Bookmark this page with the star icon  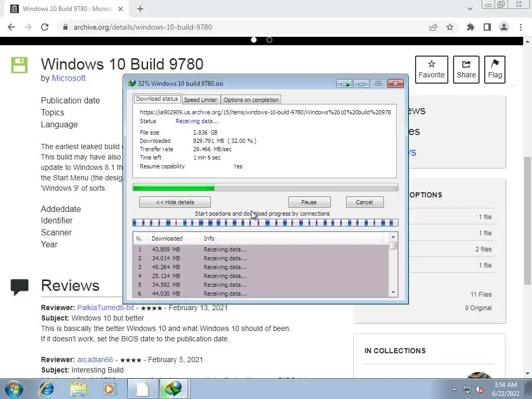click(450, 27)
